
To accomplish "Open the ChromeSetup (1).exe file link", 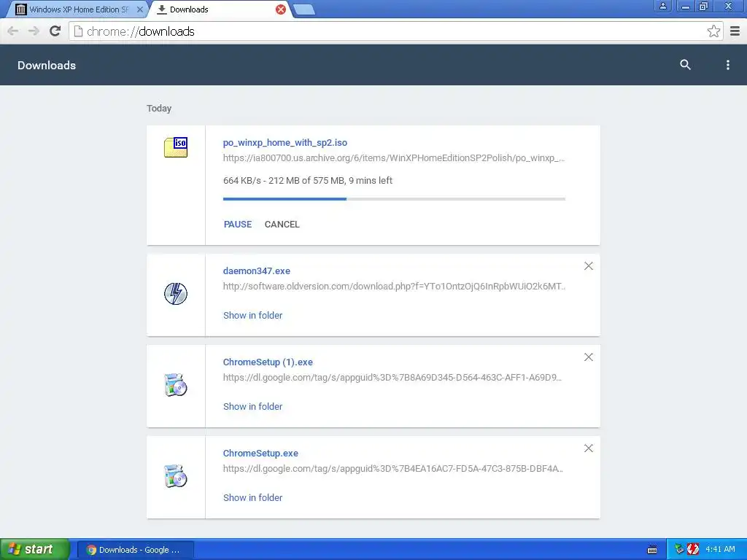I will [268, 362].
